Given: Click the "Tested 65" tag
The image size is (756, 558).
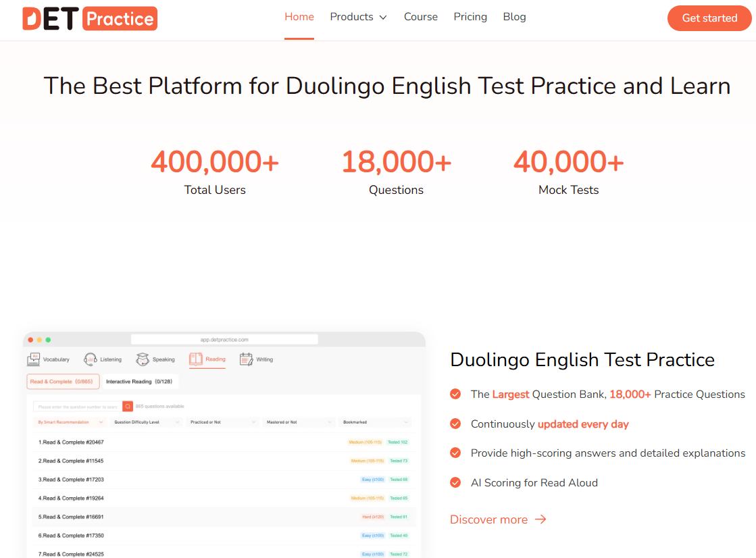Looking at the screenshot, I should pyautogui.click(x=399, y=498).
